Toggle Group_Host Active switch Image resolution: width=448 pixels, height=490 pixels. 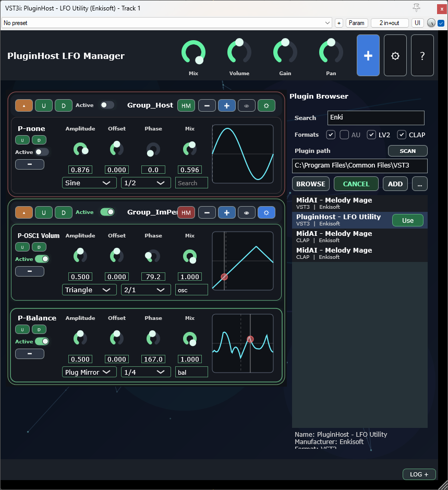(x=107, y=105)
